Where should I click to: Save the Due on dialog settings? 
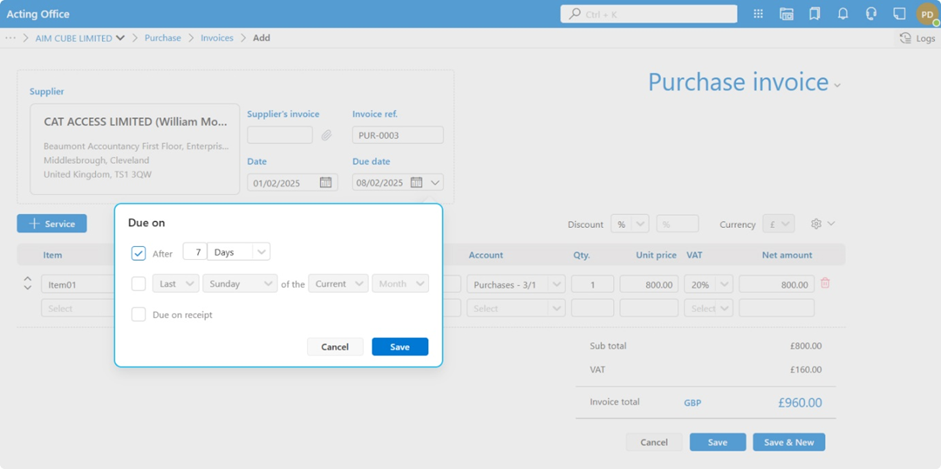click(399, 347)
